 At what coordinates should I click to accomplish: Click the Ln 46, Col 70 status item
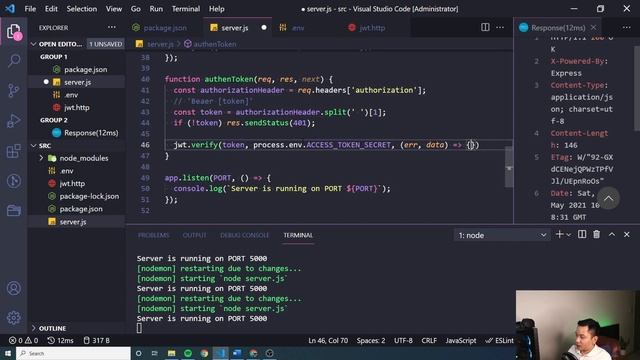328,340
